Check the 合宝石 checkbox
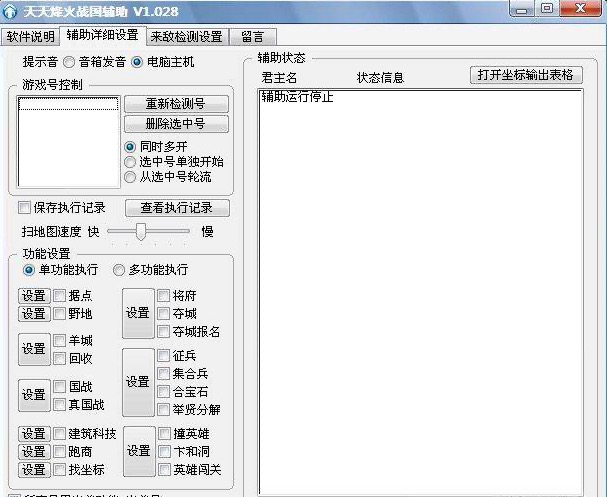 tap(163, 392)
